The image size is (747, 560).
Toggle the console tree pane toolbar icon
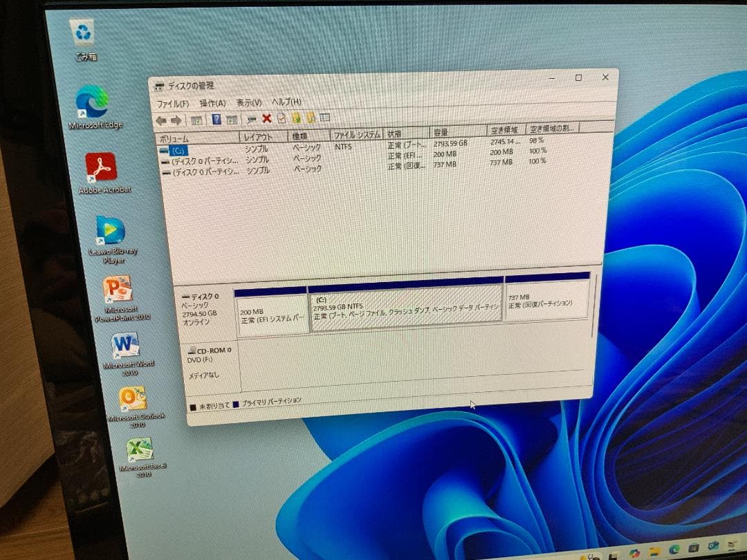coord(196,119)
